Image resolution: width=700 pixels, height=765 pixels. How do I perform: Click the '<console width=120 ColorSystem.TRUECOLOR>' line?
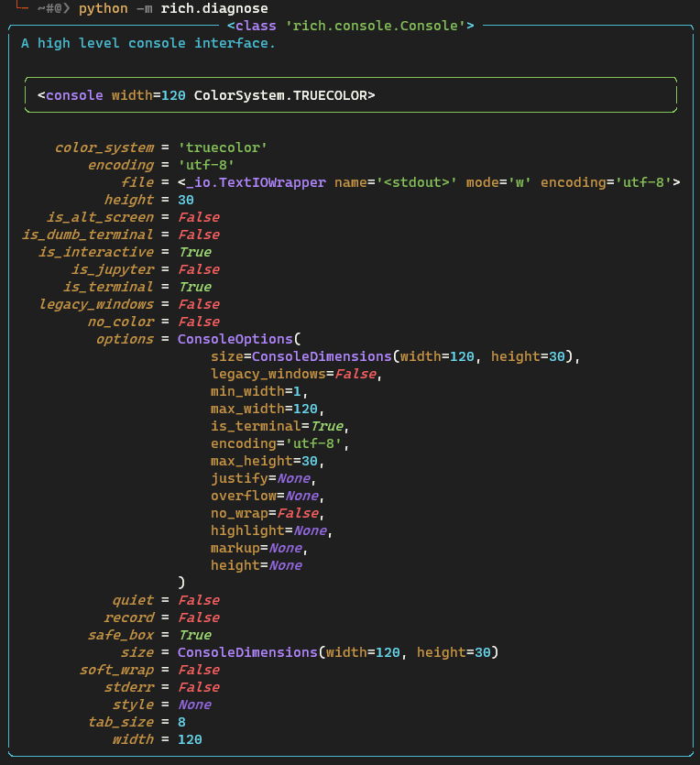click(206, 95)
